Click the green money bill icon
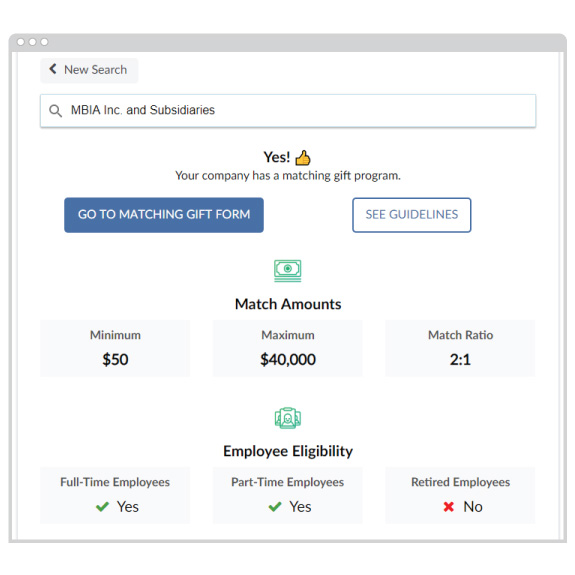The image size is (575, 575). (288, 271)
